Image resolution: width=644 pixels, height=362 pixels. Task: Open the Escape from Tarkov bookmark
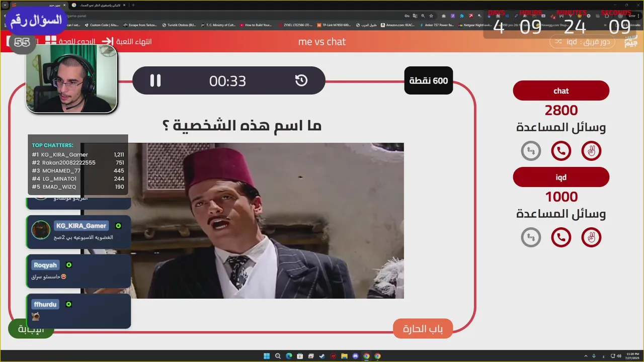pyautogui.click(x=140, y=25)
